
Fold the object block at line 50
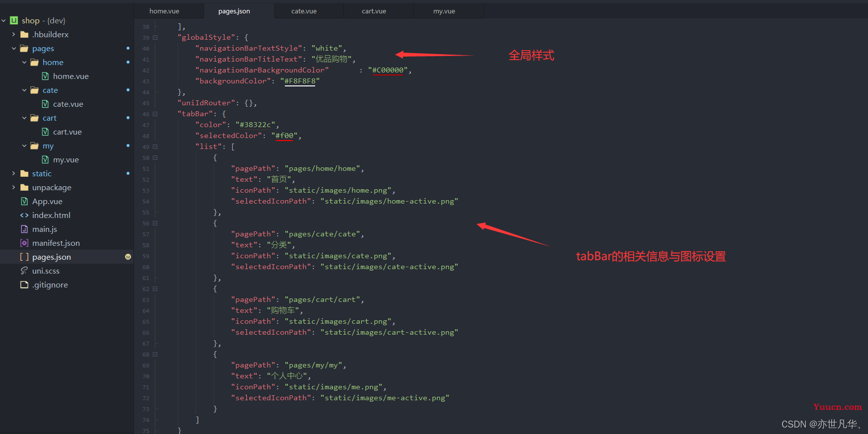pos(155,157)
